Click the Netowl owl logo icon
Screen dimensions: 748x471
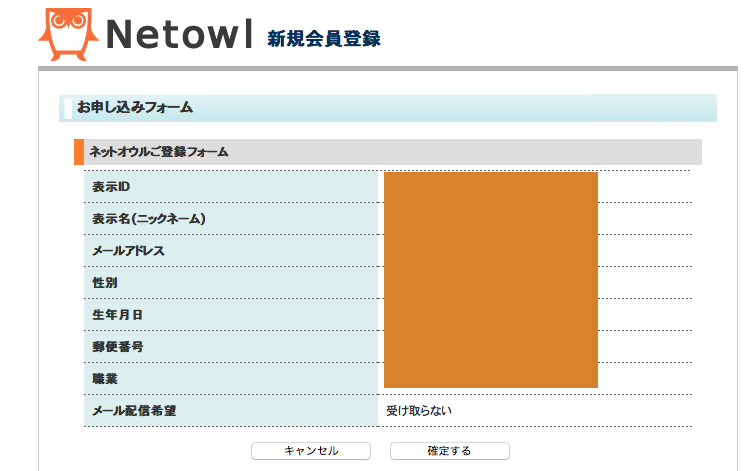pyautogui.click(x=69, y=34)
